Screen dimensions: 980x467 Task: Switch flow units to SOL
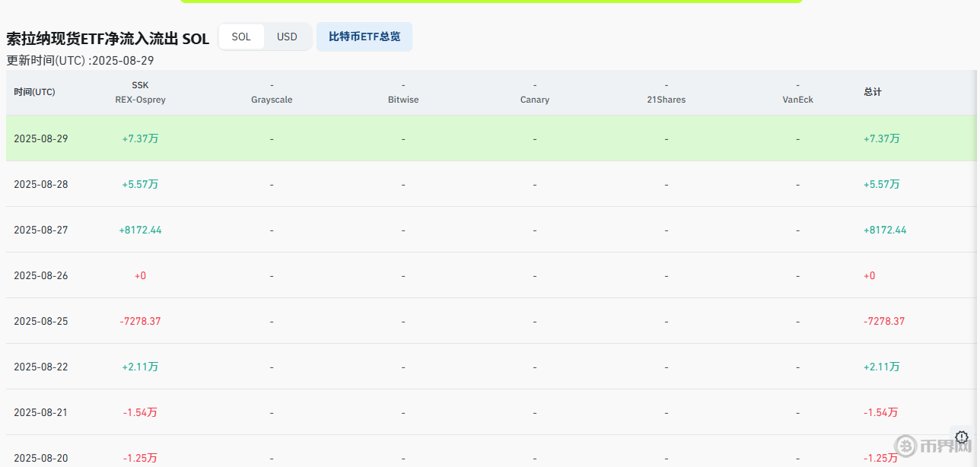[241, 37]
